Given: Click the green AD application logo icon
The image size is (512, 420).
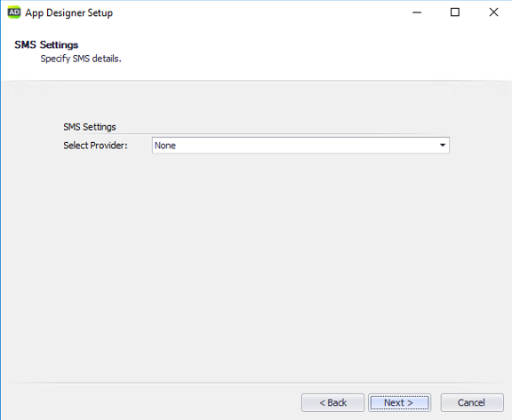Looking at the screenshot, I should point(13,12).
